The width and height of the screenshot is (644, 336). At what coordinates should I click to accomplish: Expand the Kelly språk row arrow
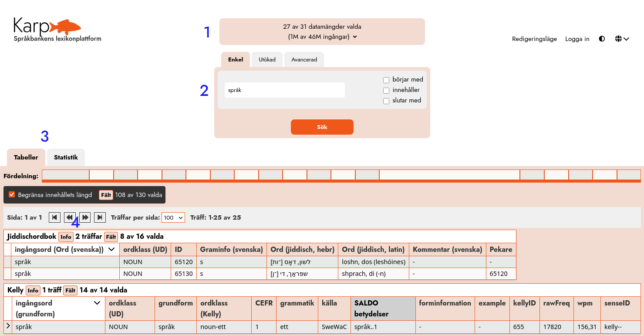8,326
